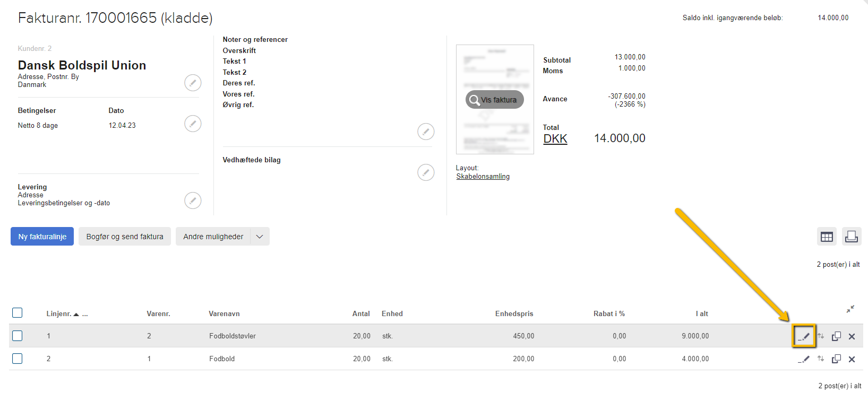Viewport: 868px width, 410px height.
Task: Open the table column settings icon
Action: coord(827,237)
